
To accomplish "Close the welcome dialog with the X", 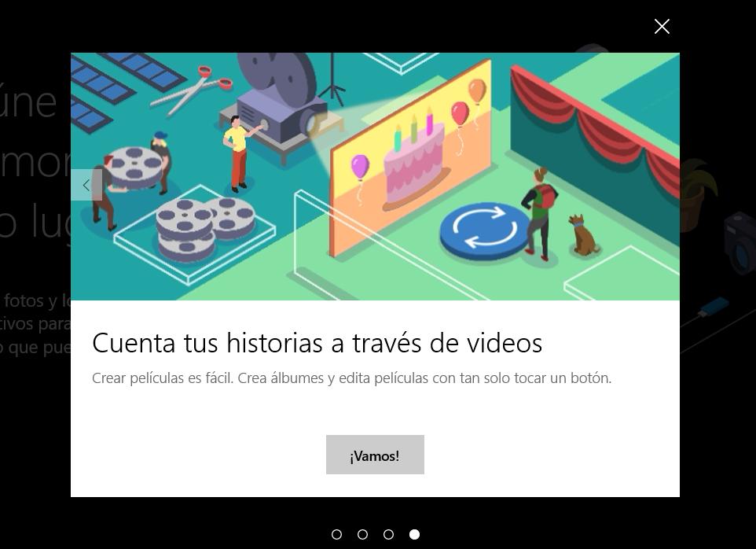I will [x=662, y=27].
